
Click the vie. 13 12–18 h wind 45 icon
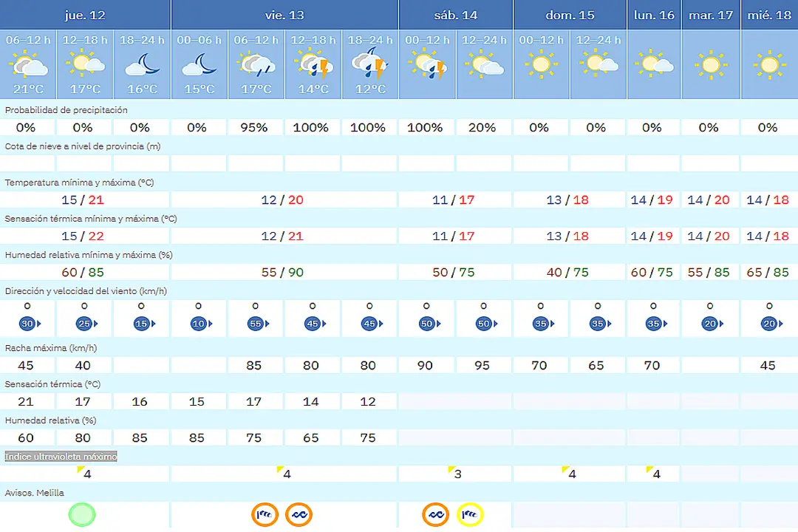(315, 324)
